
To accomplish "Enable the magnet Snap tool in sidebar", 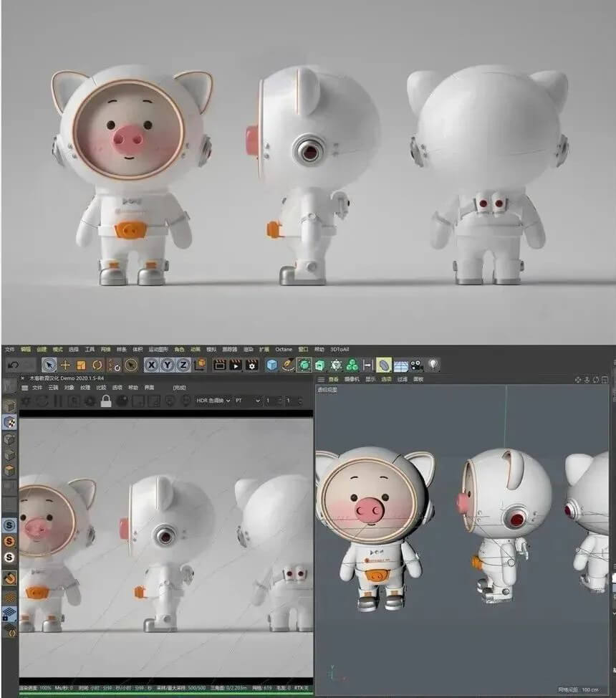I will click(10, 578).
